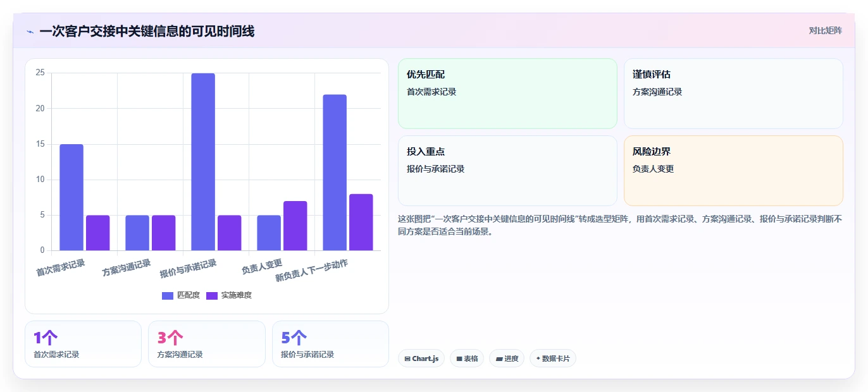Click the 首次需求记录 x-axis label
The width and height of the screenshot is (868, 392).
click(x=61, y=267)
